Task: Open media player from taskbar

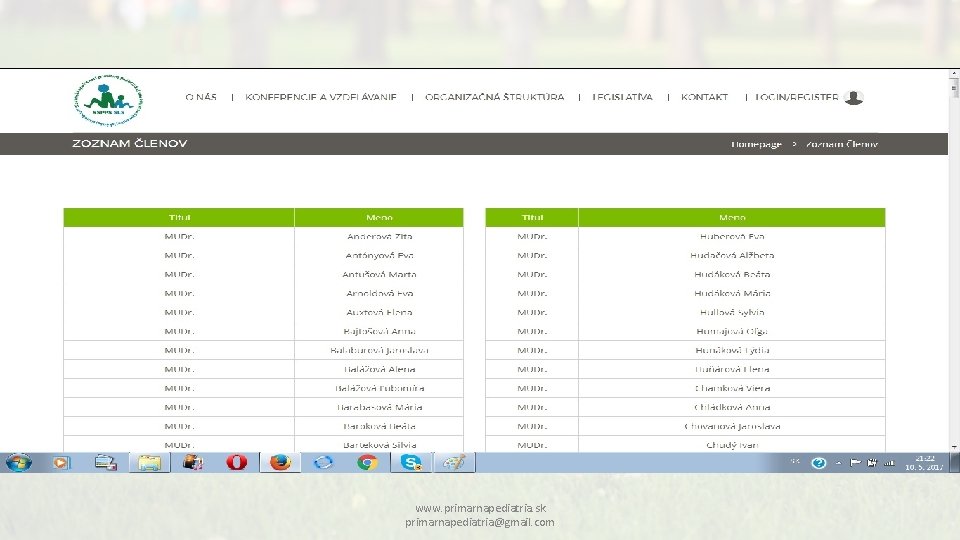Action: (61, 463)
